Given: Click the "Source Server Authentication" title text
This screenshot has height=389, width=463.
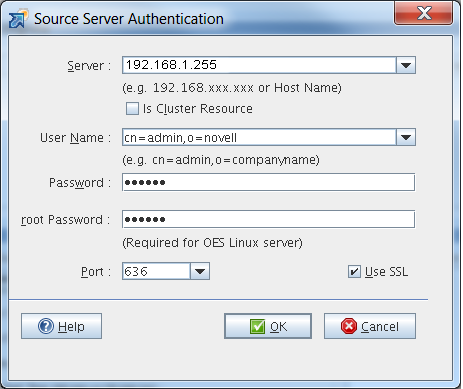Looking at the screenshot, I should [129, 19].
